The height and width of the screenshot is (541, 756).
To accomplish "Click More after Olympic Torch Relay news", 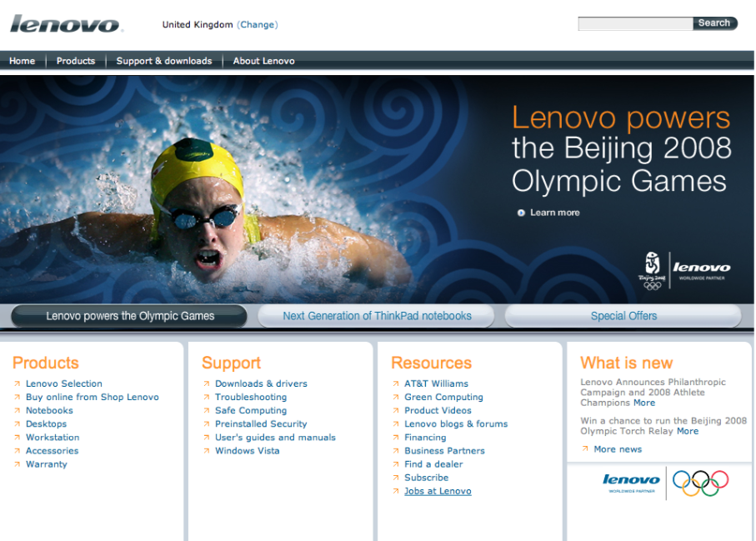I will (688, 431).
